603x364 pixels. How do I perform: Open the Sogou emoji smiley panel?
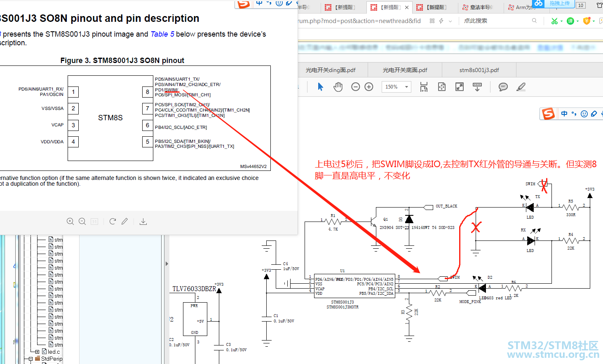click(x=584, y=114)
